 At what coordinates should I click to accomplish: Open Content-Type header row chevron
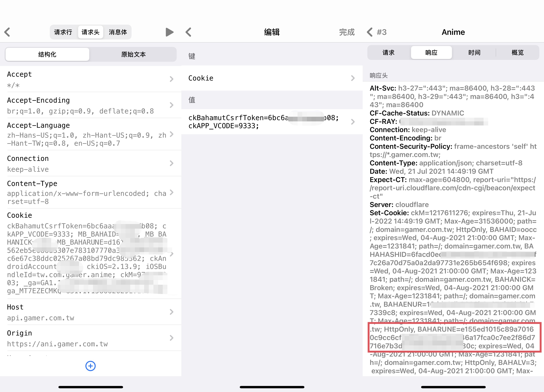pos(172,192)
